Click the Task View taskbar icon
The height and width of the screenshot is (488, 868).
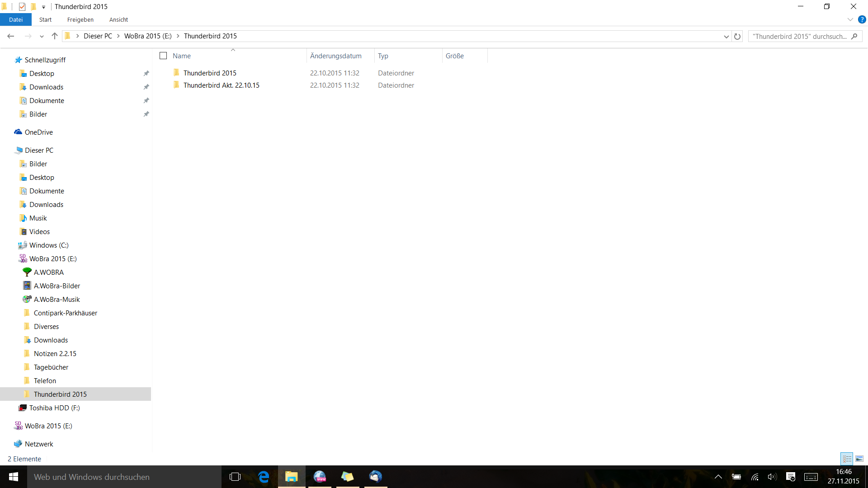pyautogui.click(x=235, y=477)
